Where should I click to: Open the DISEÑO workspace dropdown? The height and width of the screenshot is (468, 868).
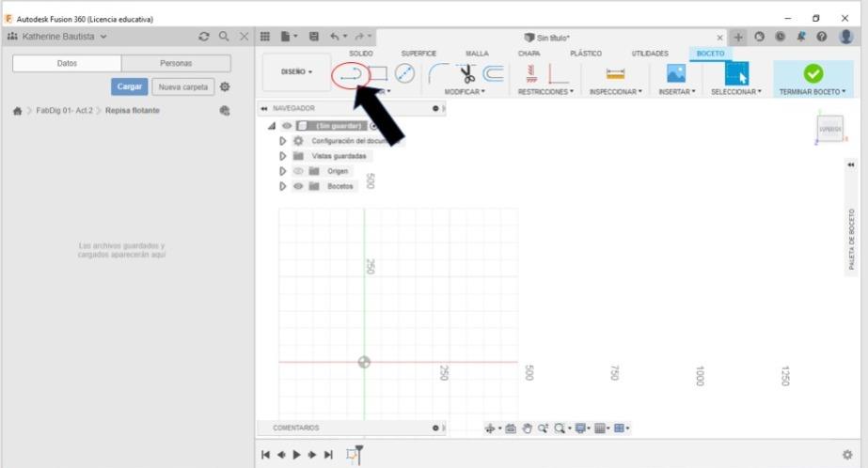[296, 72]
